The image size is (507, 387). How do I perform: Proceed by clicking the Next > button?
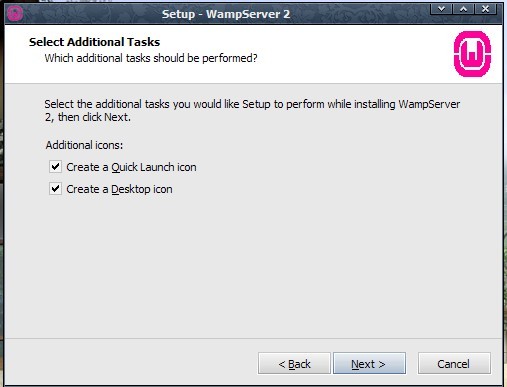click(x=369, y=363)
